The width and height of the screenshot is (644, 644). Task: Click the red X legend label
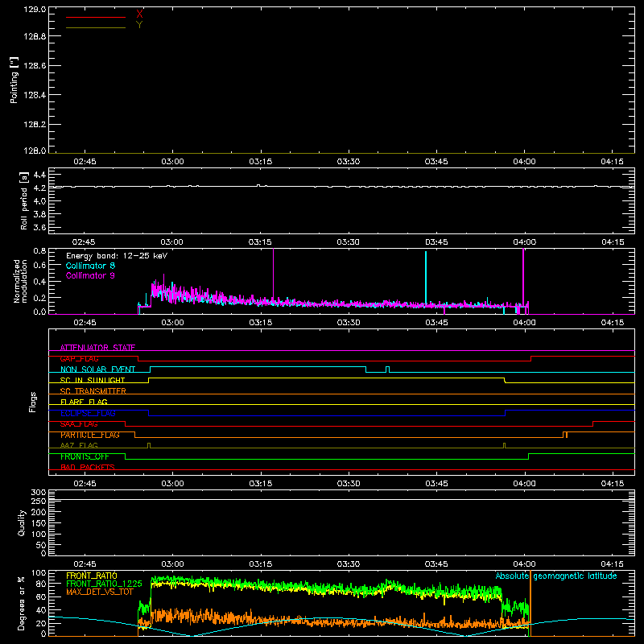tap(139, 14)
